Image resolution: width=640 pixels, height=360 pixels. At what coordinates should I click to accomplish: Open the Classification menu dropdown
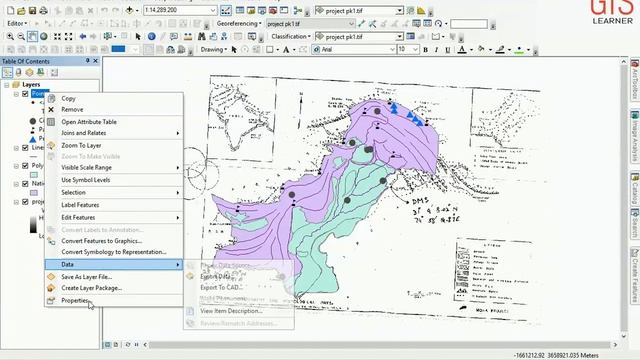[291, 37]
